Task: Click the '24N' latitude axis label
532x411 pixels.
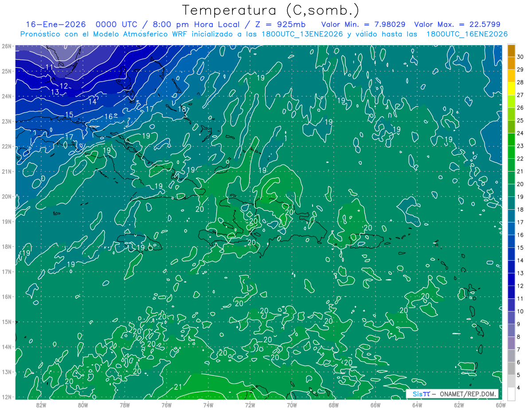Action: [x=7, y=96]
